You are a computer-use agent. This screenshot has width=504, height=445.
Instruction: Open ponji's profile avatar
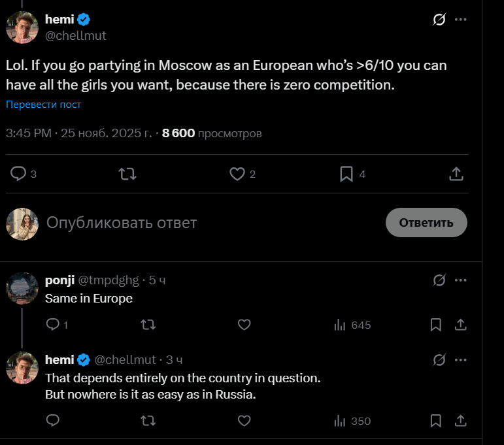22,288
